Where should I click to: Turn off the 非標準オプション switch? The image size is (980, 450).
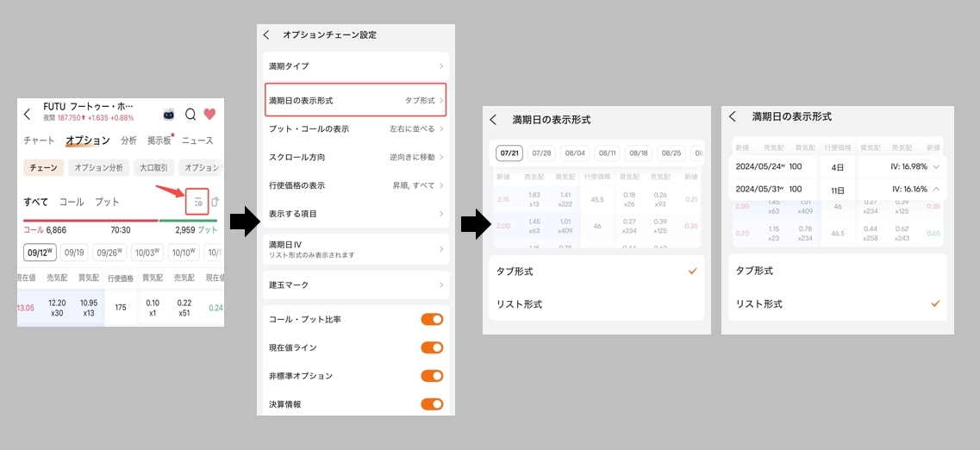click(432, 376)
